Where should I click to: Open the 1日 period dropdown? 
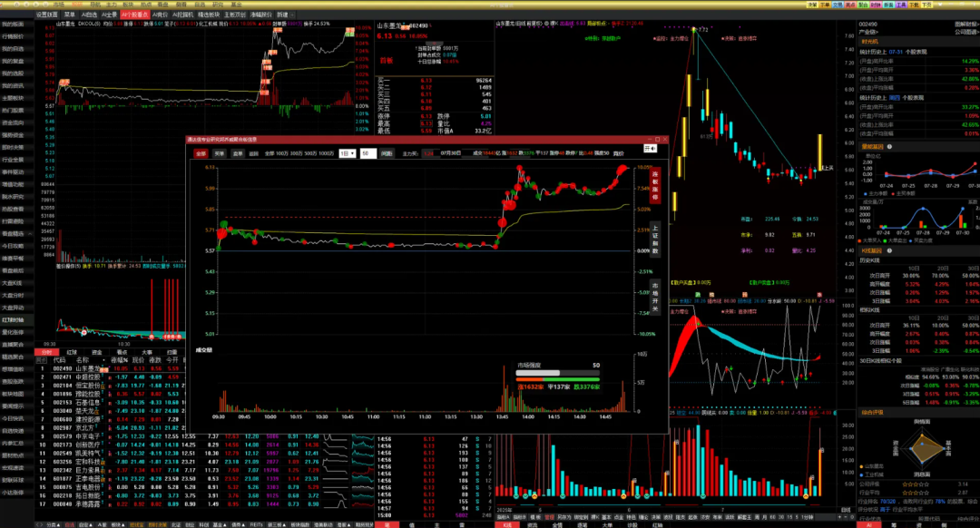click(x=346, y=154)
